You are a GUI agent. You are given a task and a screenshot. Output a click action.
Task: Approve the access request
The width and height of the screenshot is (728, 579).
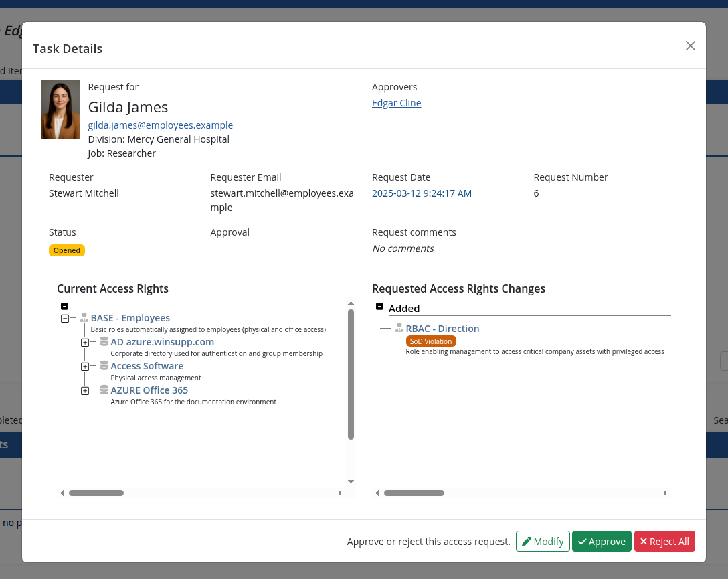click(x=602, y=542)
